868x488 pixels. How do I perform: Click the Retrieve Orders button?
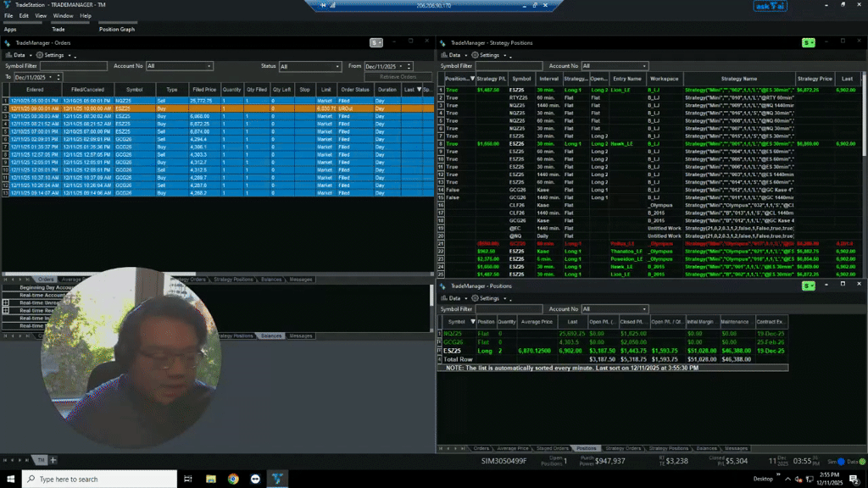tap(398, 75)
